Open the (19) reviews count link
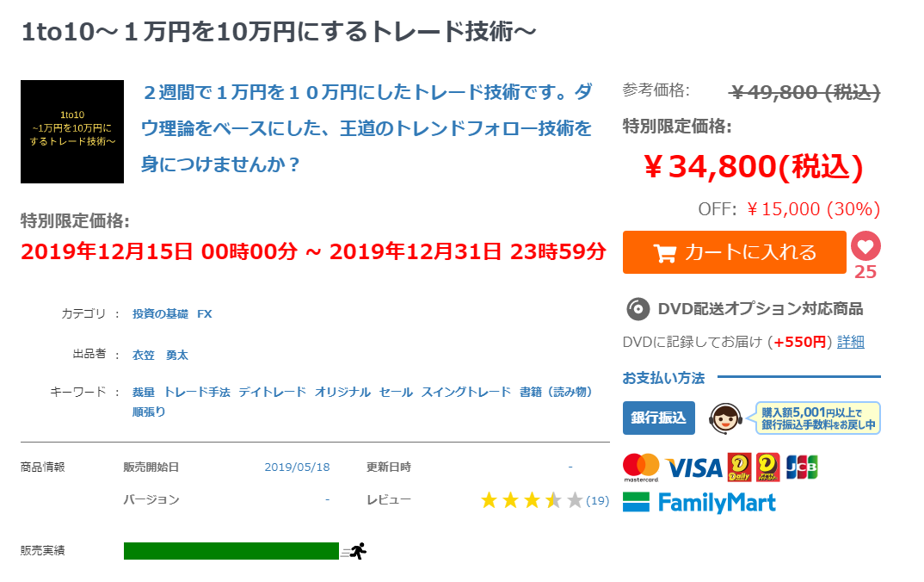 coord(597,500)
